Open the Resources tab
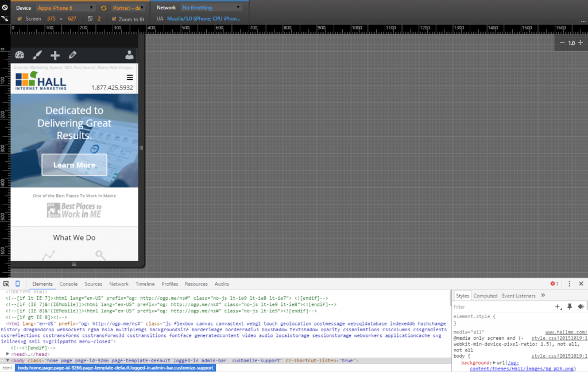 (x=196, y=284)
